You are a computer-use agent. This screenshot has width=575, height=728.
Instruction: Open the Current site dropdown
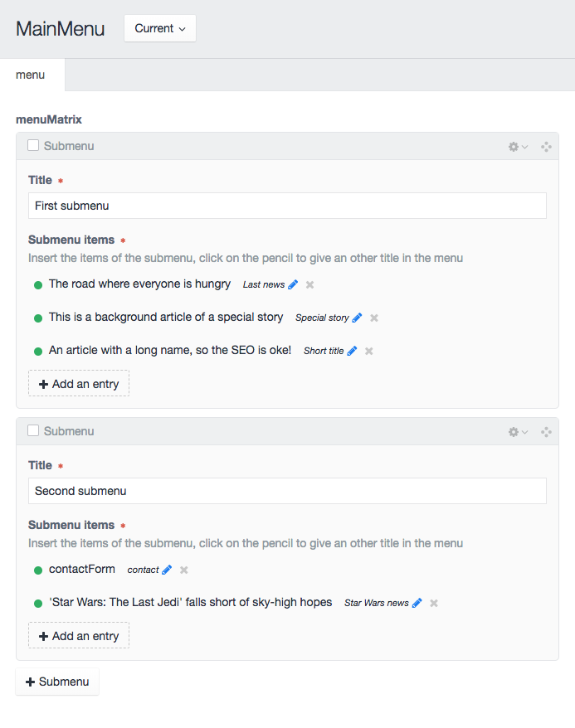160,28
